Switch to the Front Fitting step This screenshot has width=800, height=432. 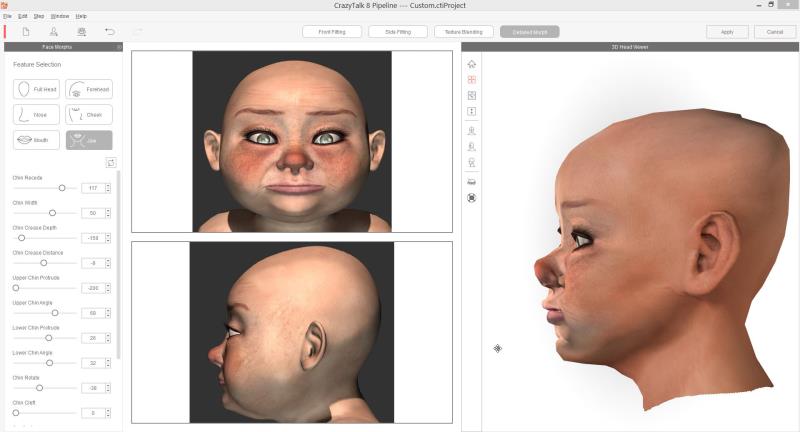(332, 32)
